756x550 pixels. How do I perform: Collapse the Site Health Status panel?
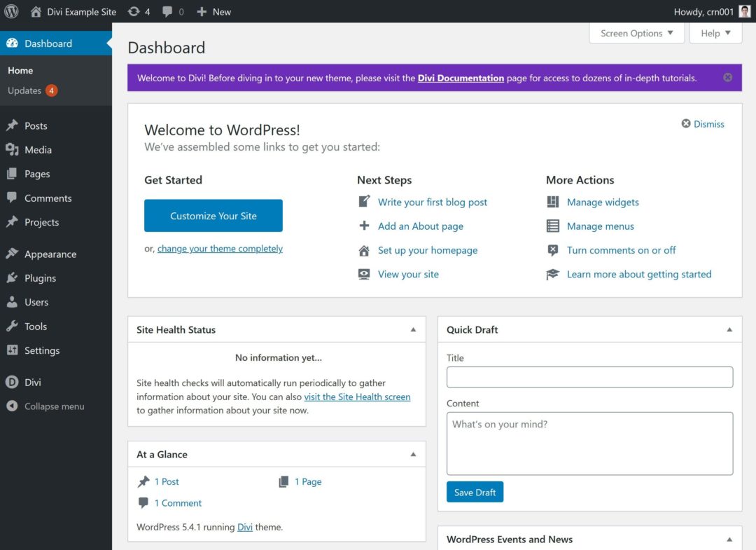tap(413, 329)
